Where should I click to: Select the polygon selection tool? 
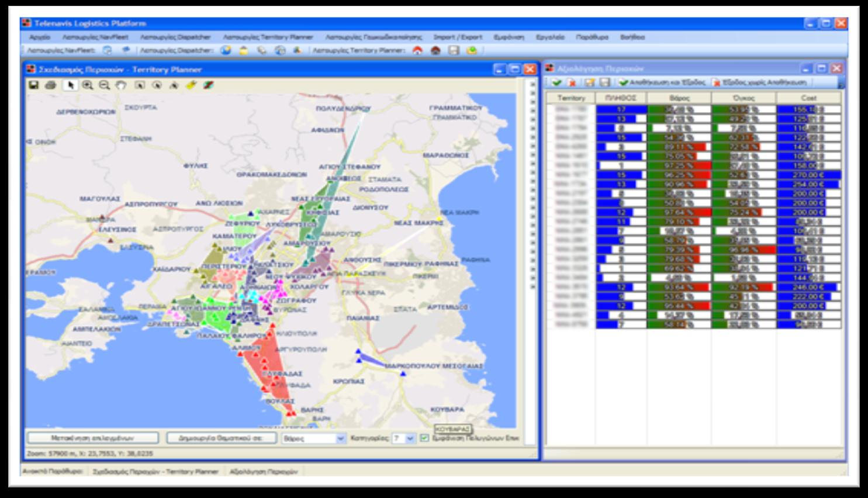pyautogui.click(x=174, y=85)
